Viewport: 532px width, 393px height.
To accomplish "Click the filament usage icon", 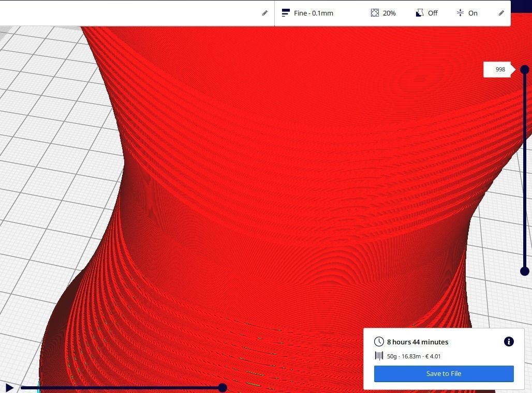I will pos(379,356).
